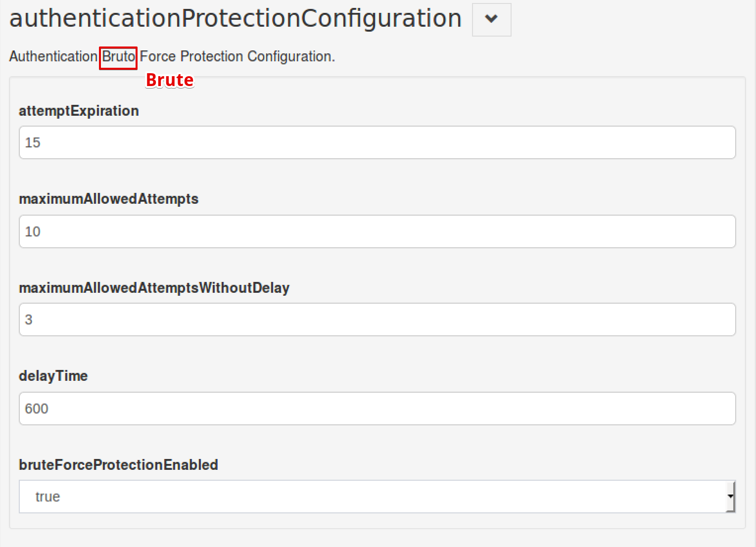Collapse the authenticationProtectionConfiguration section via chevron
Viewport: 756px width, 547px height.
pyautogui.click(x=491, y=19)
